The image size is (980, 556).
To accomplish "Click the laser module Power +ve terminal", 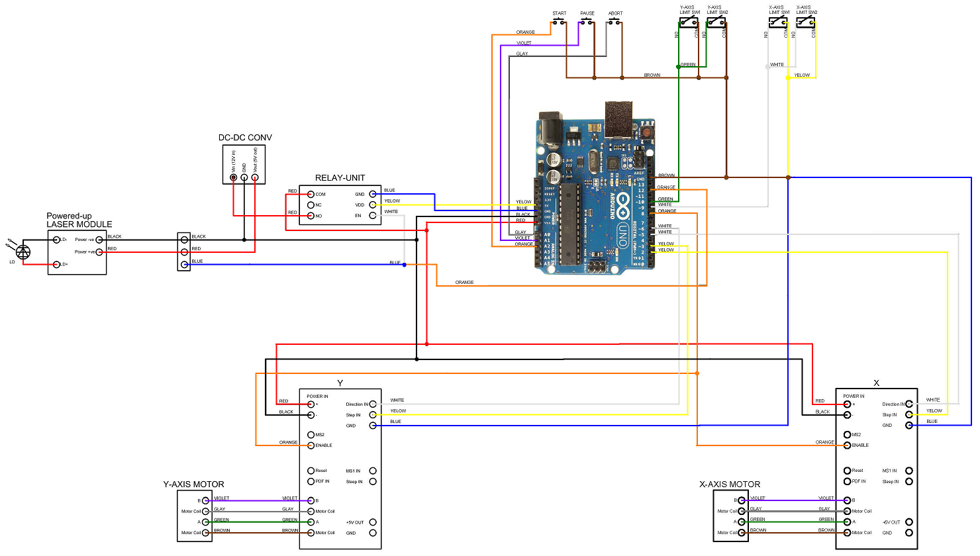I will pos(99,252).
